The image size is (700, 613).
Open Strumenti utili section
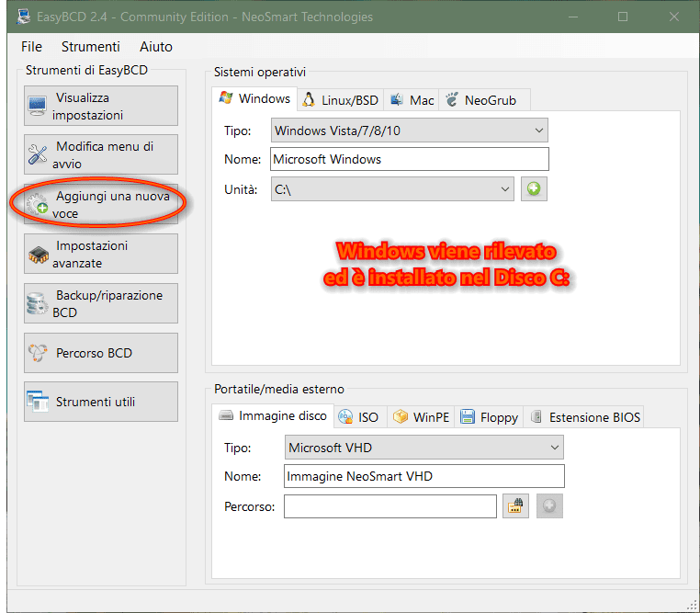click(x=101, y=402)
